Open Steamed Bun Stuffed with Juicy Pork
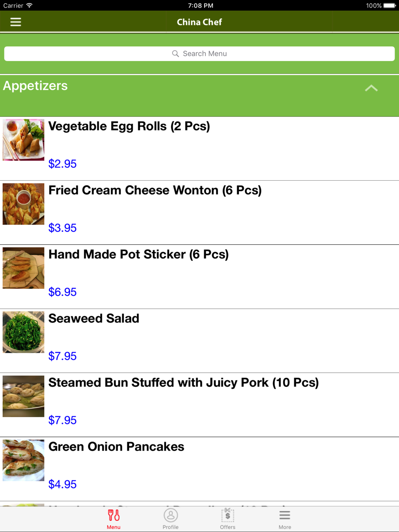Image resolution: width=399 pixels, height=532 pixels. tap(199, 405)
